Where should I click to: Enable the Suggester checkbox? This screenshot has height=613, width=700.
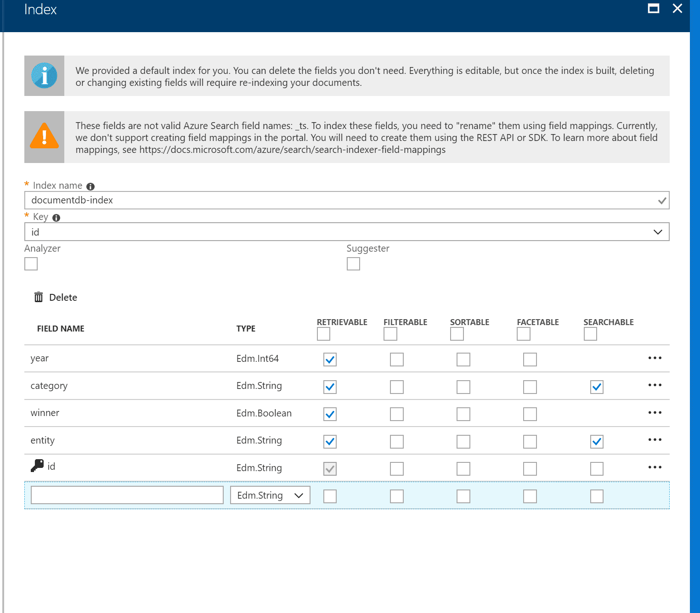(353, 264)
